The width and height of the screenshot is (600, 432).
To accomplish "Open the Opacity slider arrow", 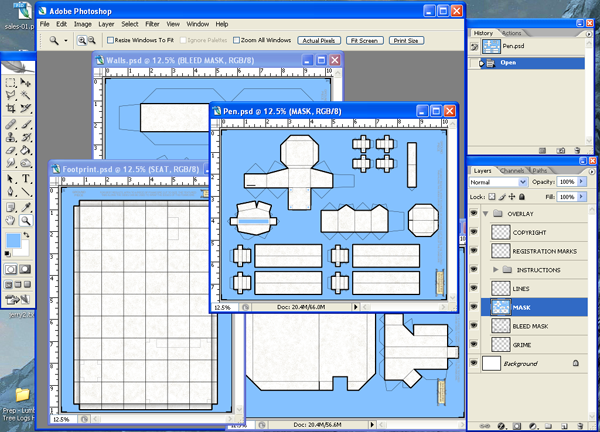I will [x=582, y=182].
